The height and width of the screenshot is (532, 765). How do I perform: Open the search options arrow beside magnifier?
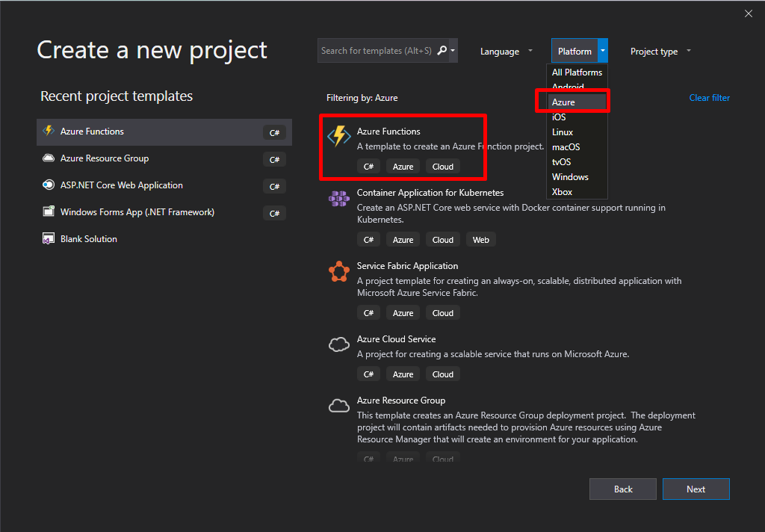(x=453, y=50)
